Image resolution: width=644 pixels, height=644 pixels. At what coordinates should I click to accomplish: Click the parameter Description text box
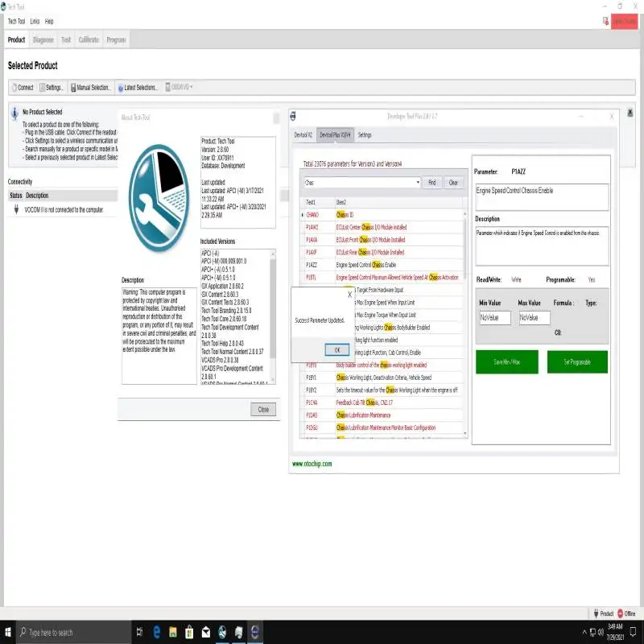coord(542,246)
